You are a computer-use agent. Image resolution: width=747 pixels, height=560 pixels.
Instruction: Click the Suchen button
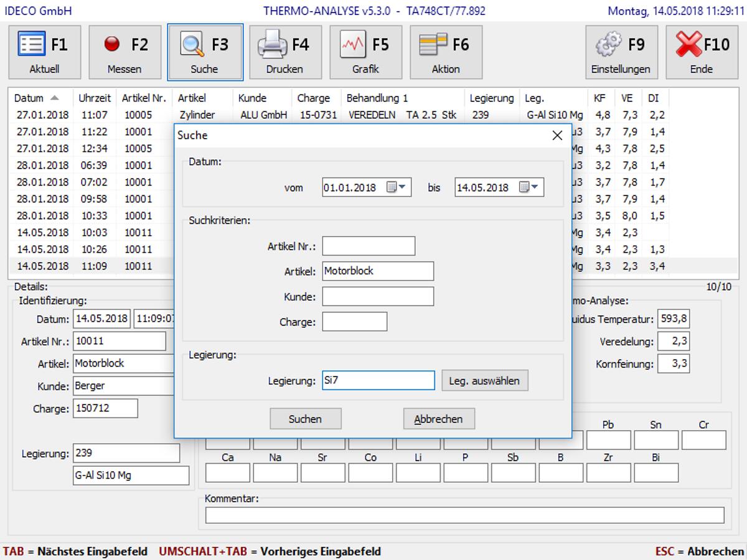(x=305, y=419)
